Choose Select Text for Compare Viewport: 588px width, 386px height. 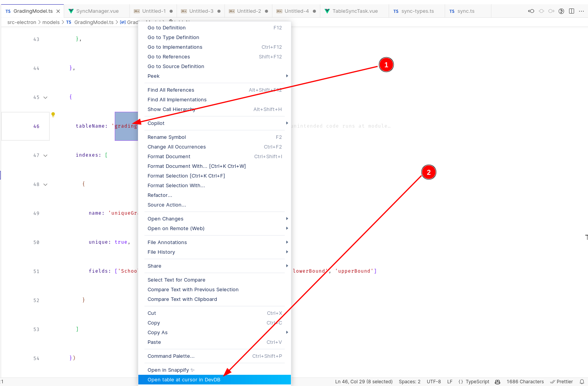[x=215, y=280]
